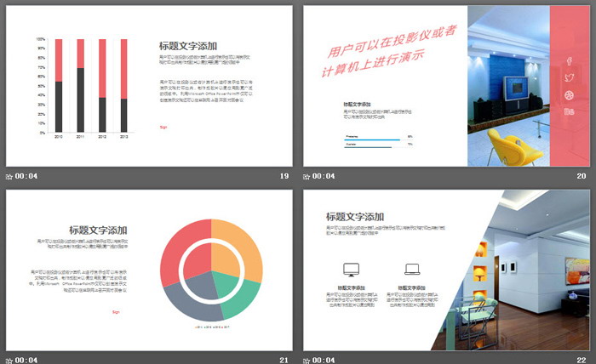The image size is (596, 364).
Task: Click the 00:04 timing under slide 19
Action: (26, 176)
